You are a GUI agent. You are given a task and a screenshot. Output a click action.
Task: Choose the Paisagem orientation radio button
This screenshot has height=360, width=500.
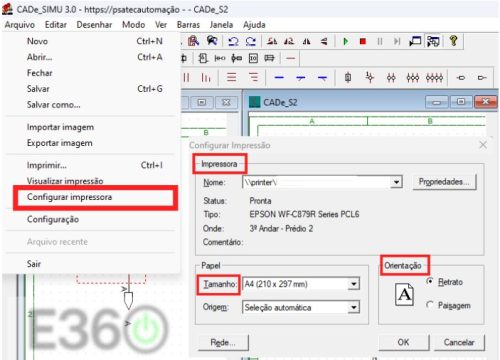pos(430,305)
